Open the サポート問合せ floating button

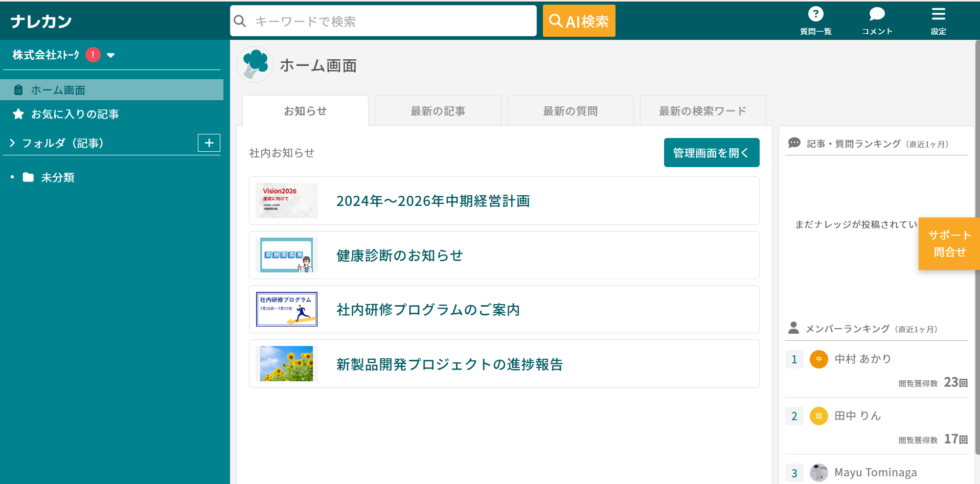point(949,244)
